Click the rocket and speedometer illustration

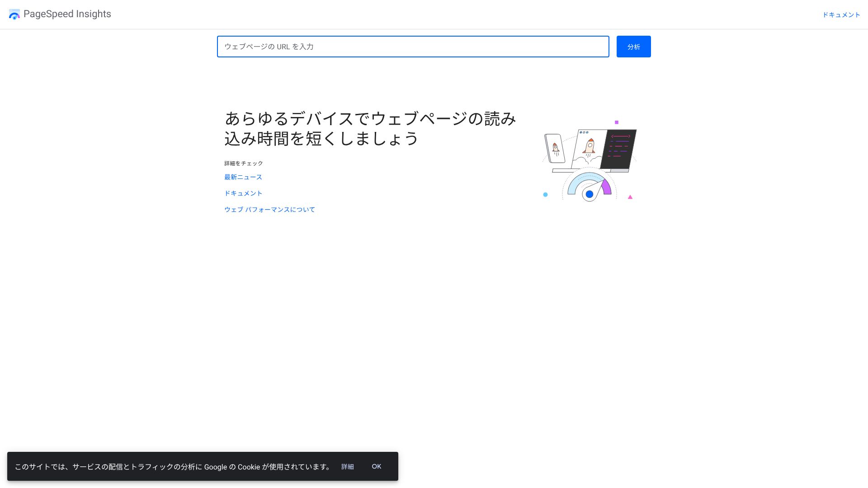click(x=589, y=160)
